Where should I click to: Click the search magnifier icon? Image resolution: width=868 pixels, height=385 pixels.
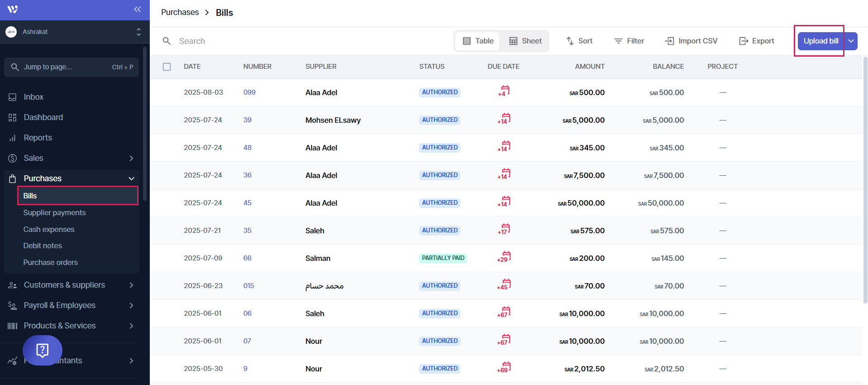167,41
